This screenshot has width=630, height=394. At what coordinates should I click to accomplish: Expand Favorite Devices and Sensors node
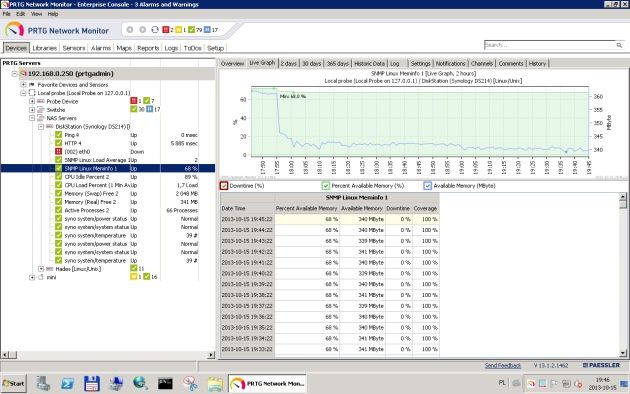pyautogui.click(x=23, y=85)
